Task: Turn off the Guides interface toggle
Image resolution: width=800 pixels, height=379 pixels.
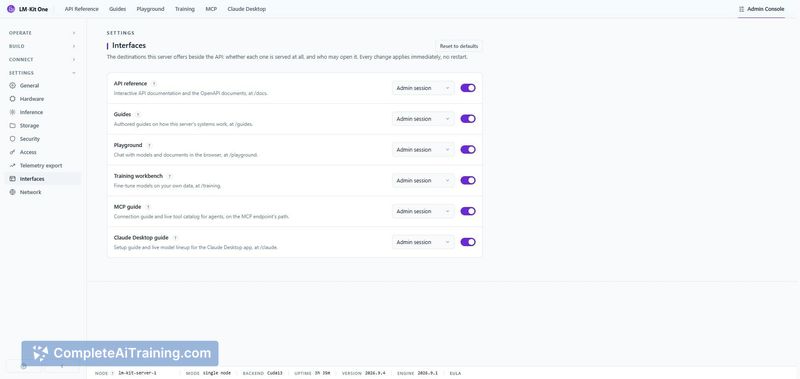Action: pos(468,119)
